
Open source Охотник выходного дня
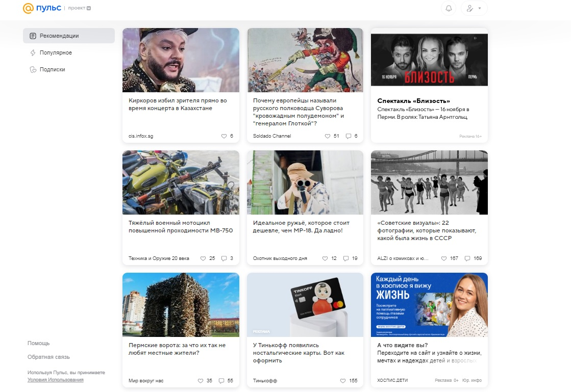tap(280, 258)
